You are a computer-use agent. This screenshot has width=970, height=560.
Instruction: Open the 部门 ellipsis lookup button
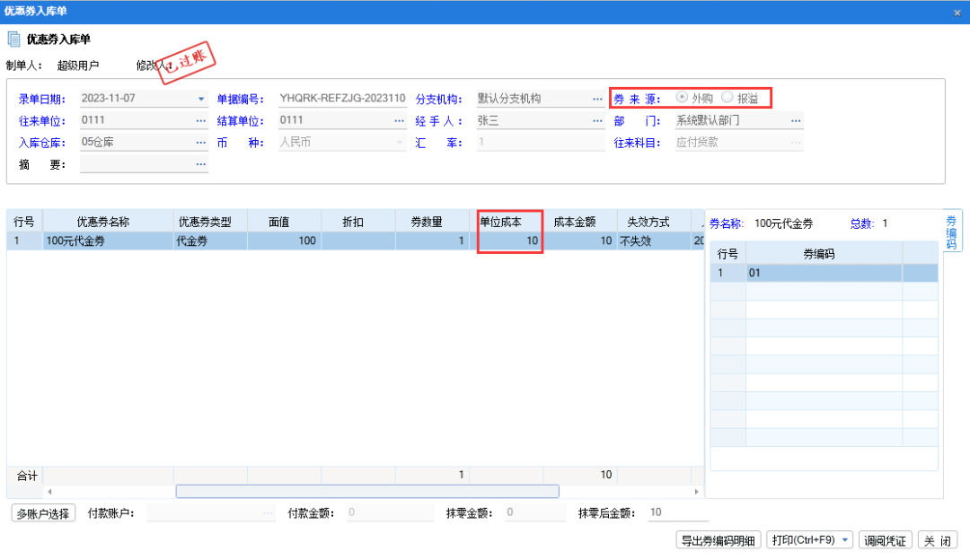tap(796, 120)
